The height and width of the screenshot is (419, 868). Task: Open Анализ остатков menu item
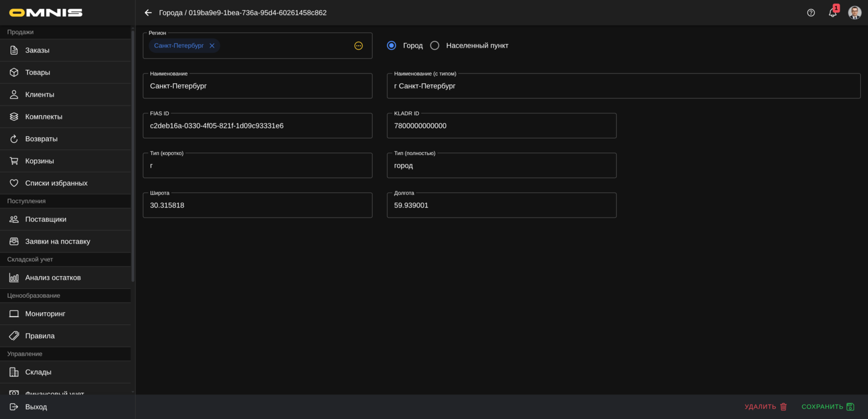point(53,278)
